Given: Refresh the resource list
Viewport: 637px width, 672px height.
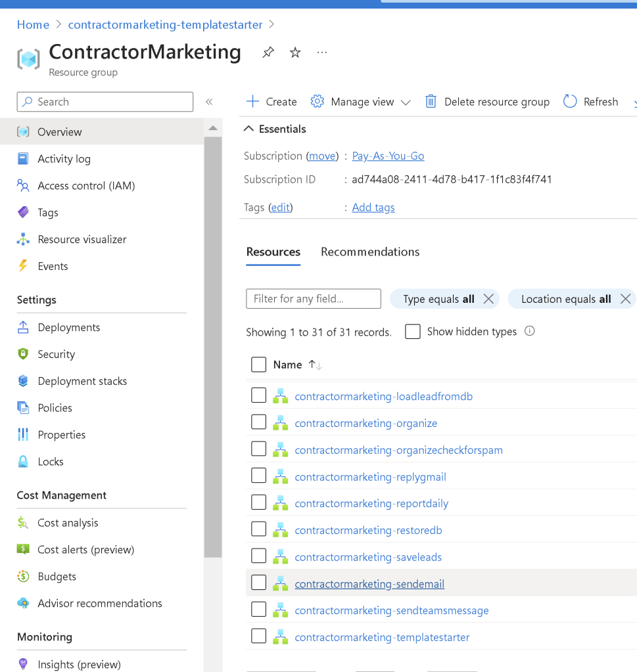Looking at the screenshot, I should coord(591,102).
